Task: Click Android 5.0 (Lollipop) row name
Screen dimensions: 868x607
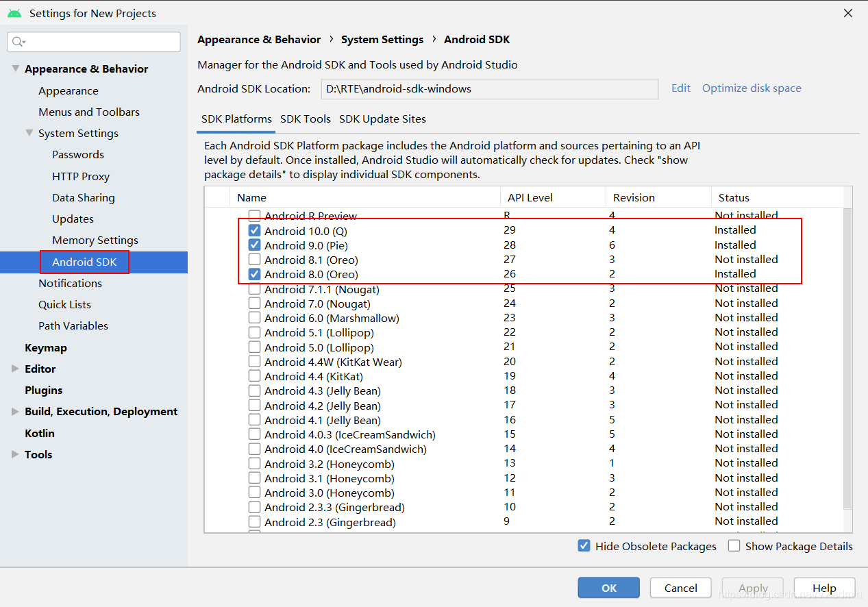Action: pyautogui.click(x=319, y=347)
